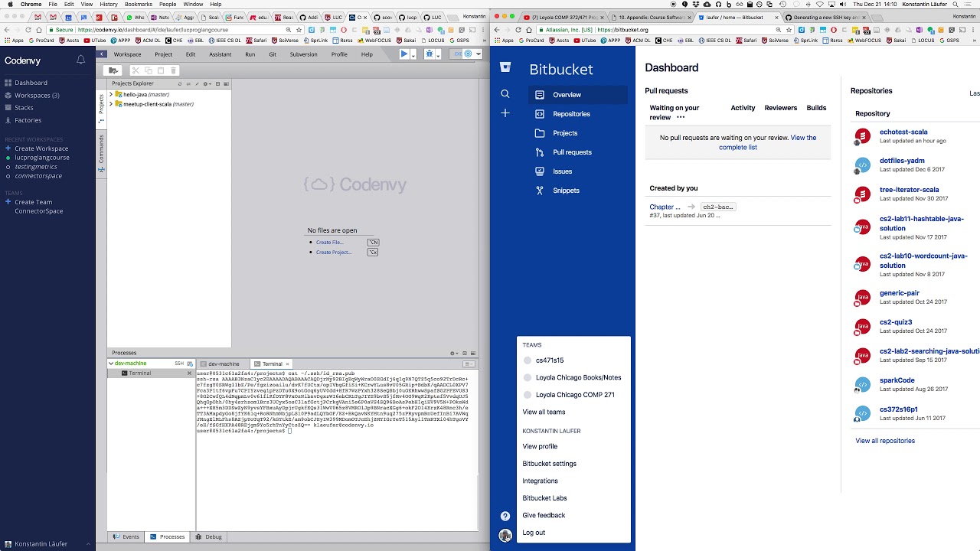Open the Subversion menu in Codenvy
Screen dimensions: 980x551
coord(304,54)
